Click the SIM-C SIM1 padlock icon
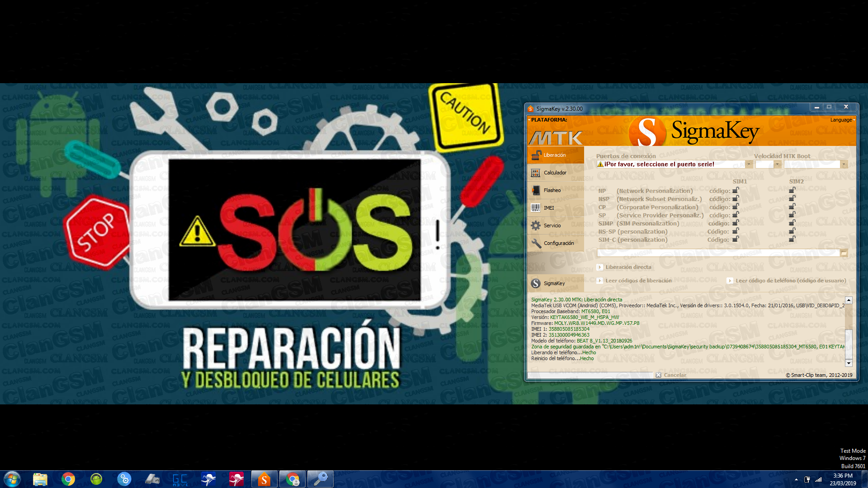The height and width of the screenshot is (488, 868). (736, 239)
